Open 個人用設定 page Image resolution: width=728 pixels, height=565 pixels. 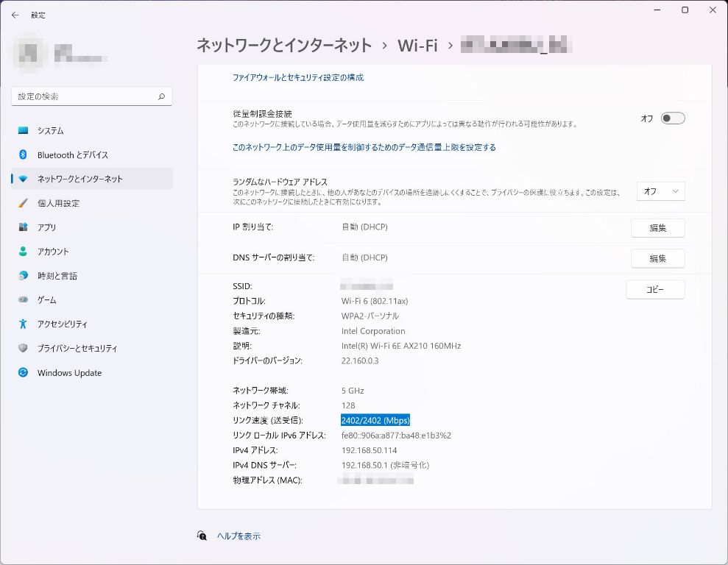coord(92,203)
